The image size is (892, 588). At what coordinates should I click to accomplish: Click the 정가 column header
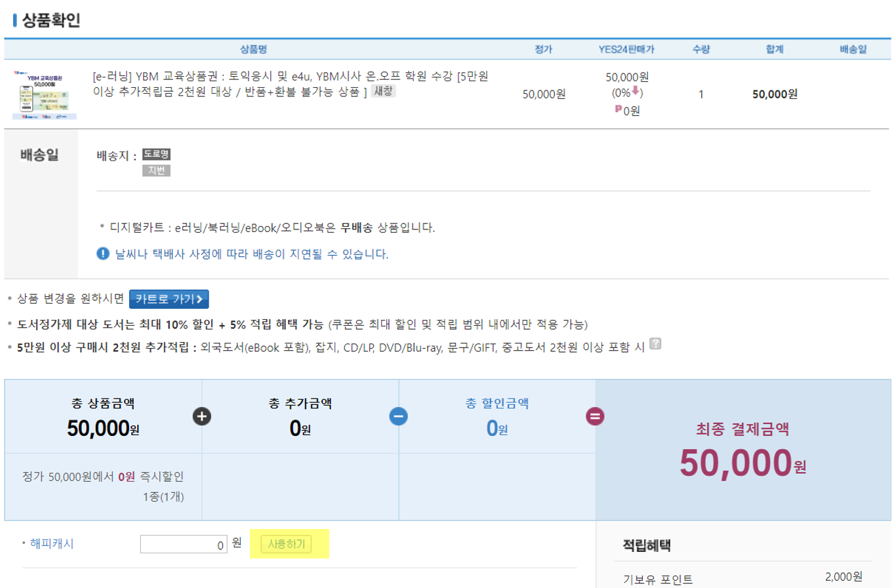[x=544, y=49]
